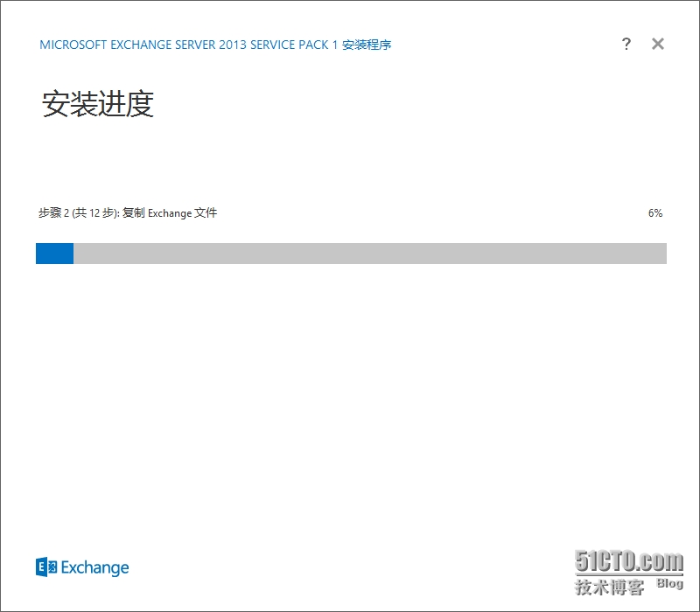The height and width of the screenshot is (612, 700).
Task: Click the gray unfilled part of progress bar
Action: tap(369, 254)
